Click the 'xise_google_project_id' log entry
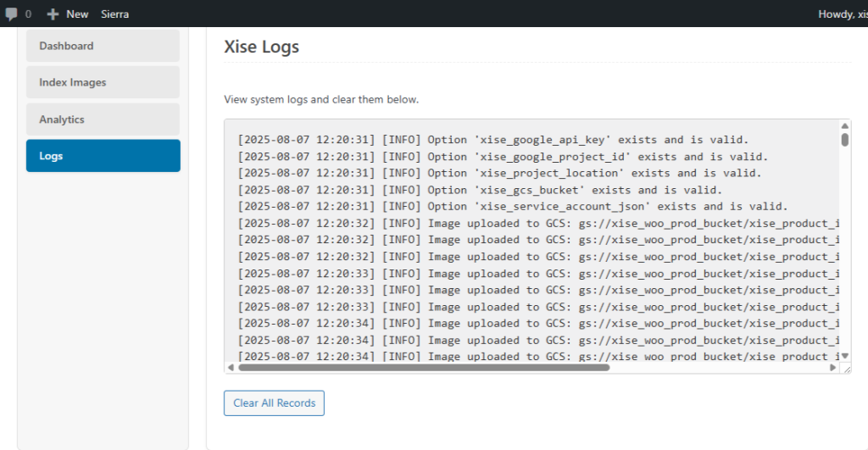This screenshot has height=450, width=868. tap(503, 157)
